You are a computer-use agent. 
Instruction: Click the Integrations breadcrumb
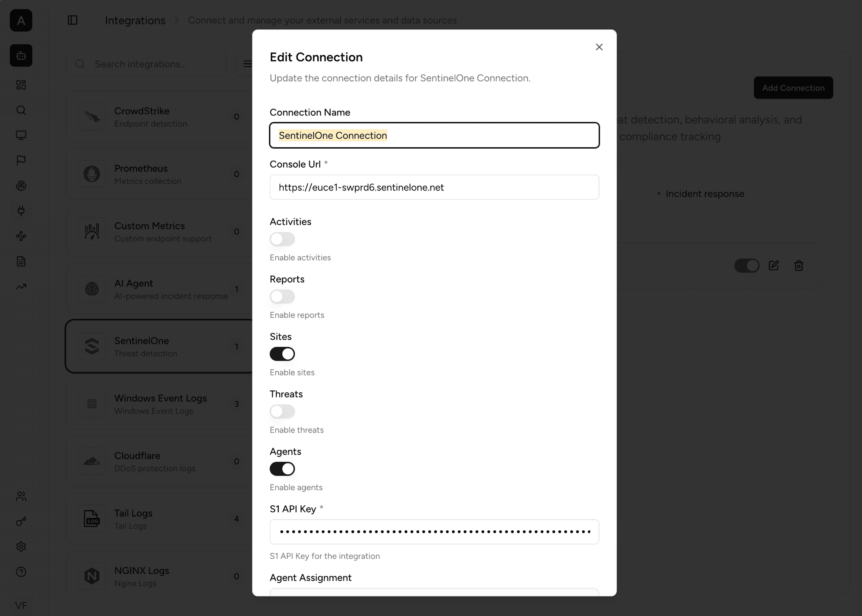135,20
